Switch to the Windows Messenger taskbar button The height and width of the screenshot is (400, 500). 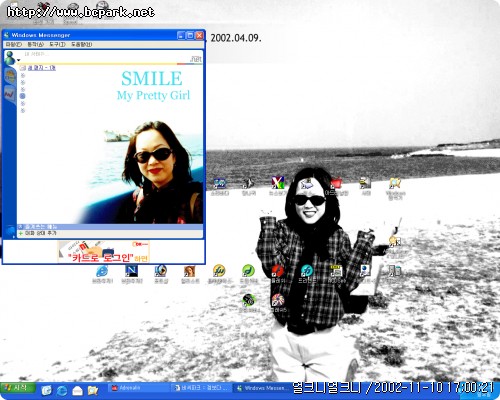click(x=262, y=388)
